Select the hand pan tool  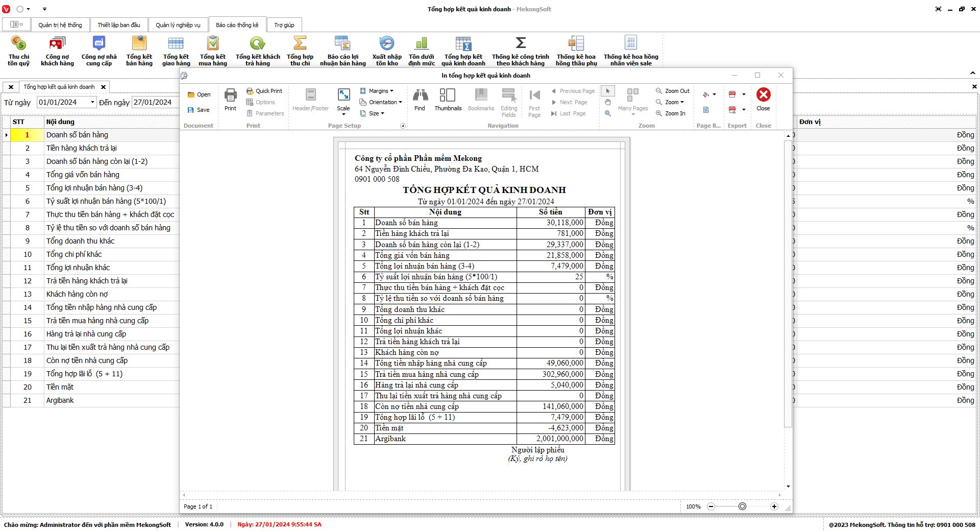(607, 102)
